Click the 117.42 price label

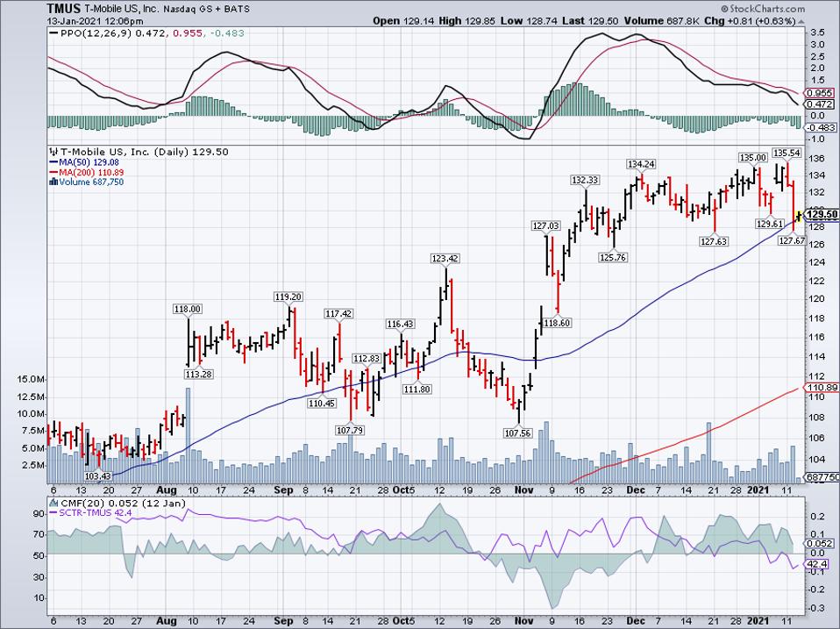point(338,313)
